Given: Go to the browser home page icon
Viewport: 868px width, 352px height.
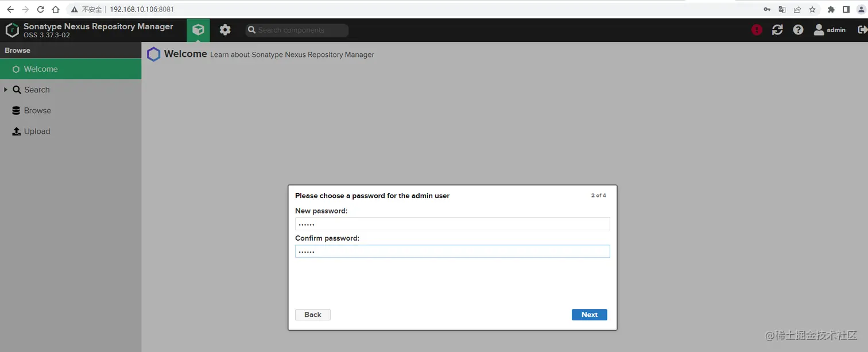Looking at the screenshot, I should click(55, 9).
